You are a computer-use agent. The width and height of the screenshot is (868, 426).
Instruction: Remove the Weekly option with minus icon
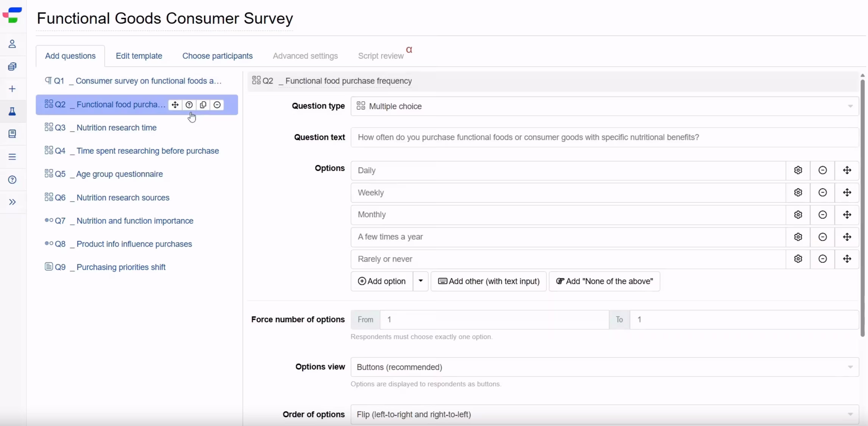[822, 192]
